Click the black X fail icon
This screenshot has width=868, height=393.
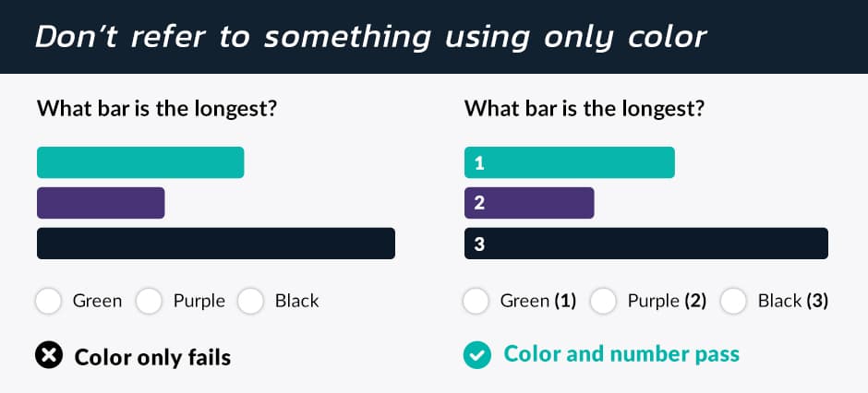(49, 355)
